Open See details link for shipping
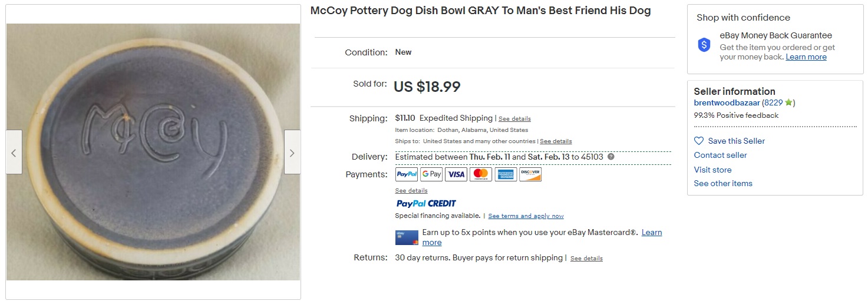The width and height of the screenshot is (868, 301). pyautogui.click(x=514, y=119)
